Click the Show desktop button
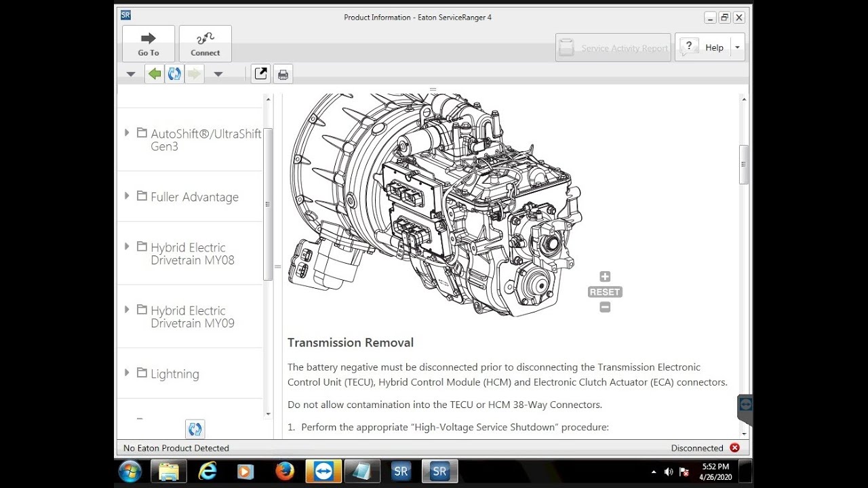The width and height of the screenshot is (868, 488). 745,472
